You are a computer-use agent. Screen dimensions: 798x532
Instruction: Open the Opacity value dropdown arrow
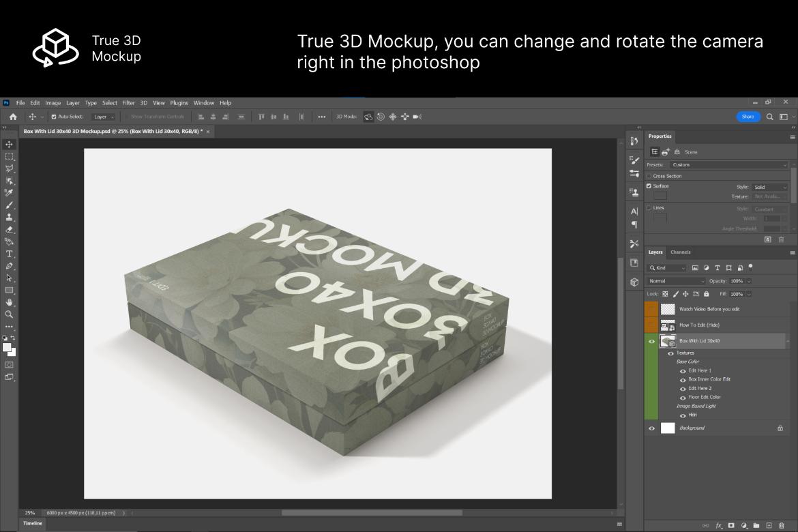pyautogui.click(x=749, y=281)
